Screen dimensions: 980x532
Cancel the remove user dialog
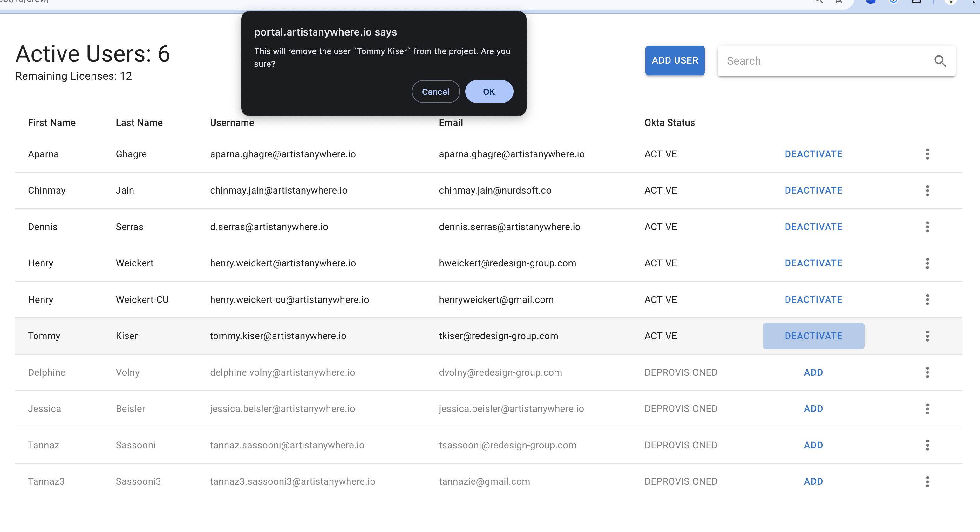(436, 91)
